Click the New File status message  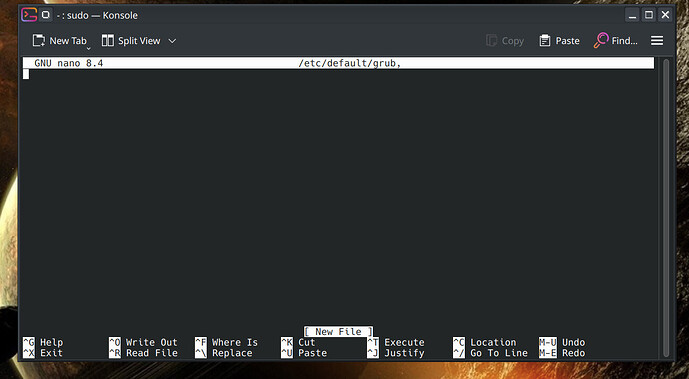tap(338, 332)
